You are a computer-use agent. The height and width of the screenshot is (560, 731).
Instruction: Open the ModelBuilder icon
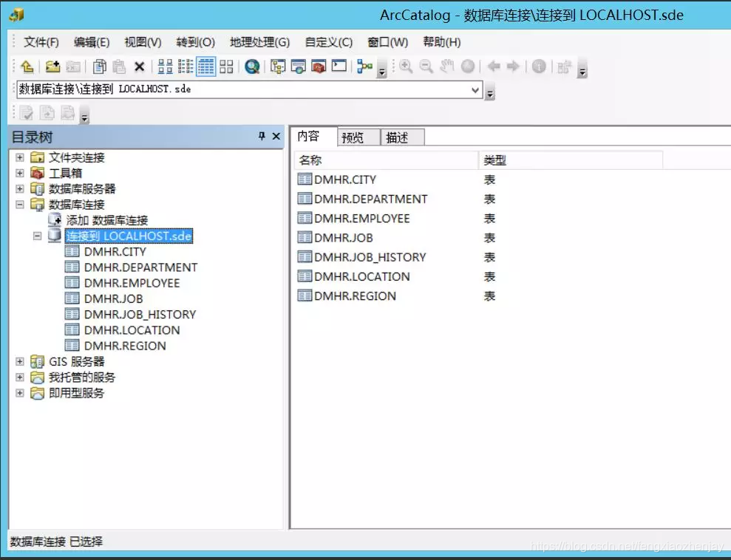tap(364, 66)
